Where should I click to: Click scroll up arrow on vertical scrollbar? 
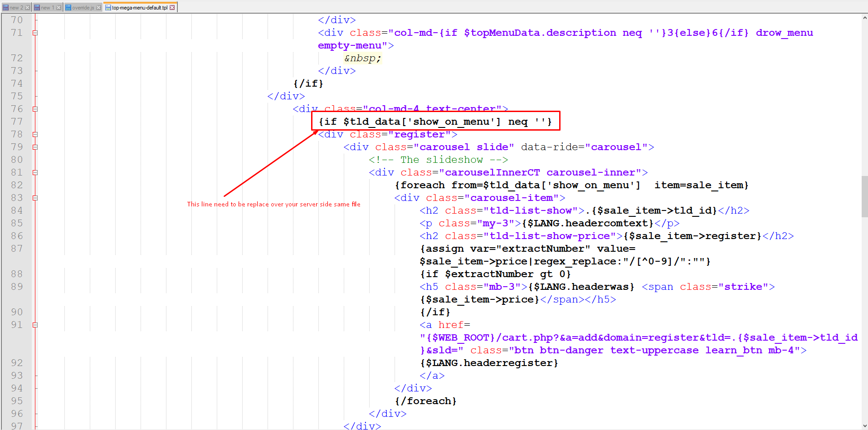tap(864, 18)
